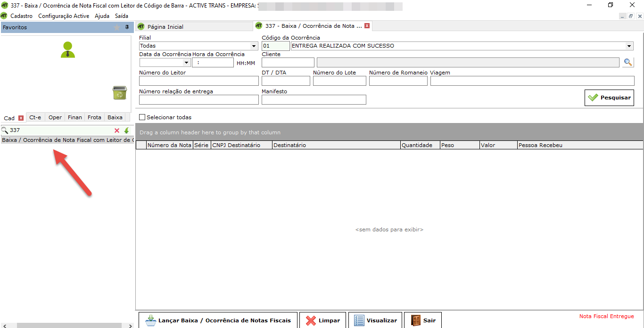The image size is (644, 328).
Task: Pin the Favoritos panel
Action: pyautogui.click(x=127, y=27)
